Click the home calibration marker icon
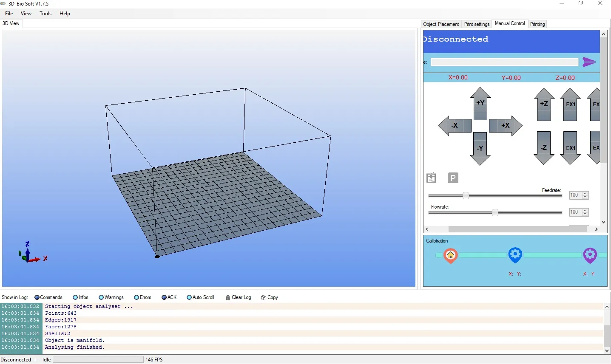Image resolution: width=611 pixels, height=364 pixels. 450,255
